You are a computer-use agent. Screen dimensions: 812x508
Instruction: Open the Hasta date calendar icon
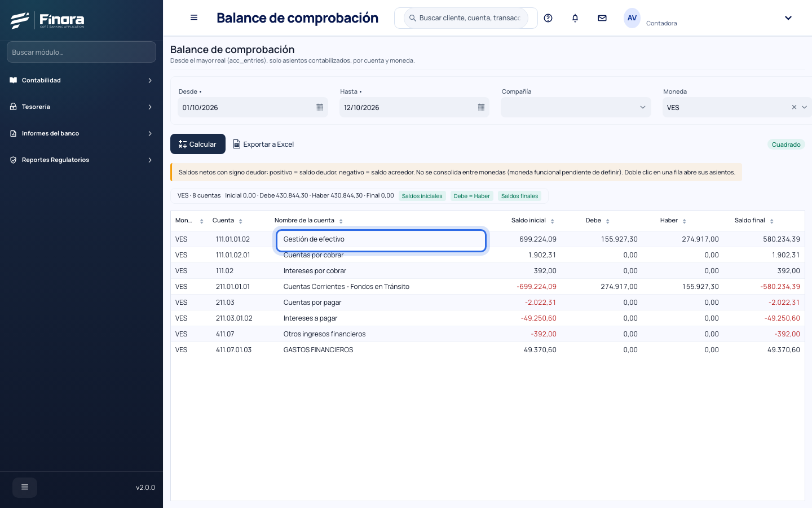click(x=481, y=107)
